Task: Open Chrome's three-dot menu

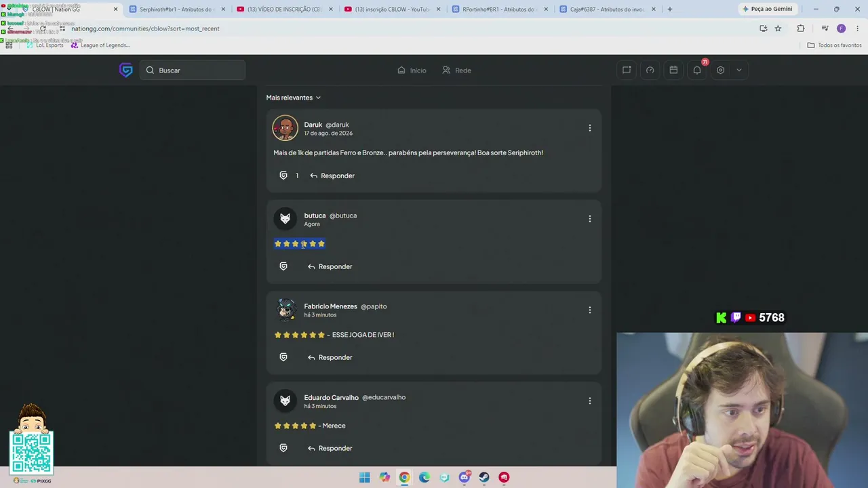Action: (x=858, y=28)
